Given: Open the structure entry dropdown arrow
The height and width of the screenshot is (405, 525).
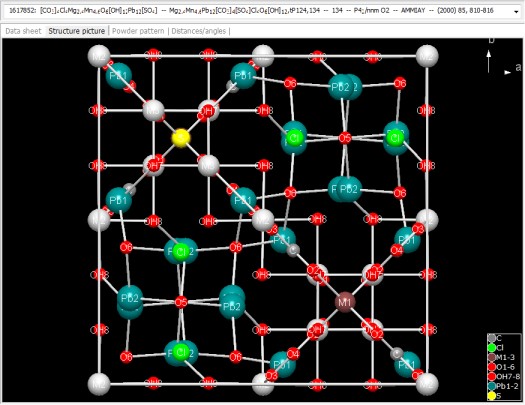Looking at the screenshot, I should 516,11.
